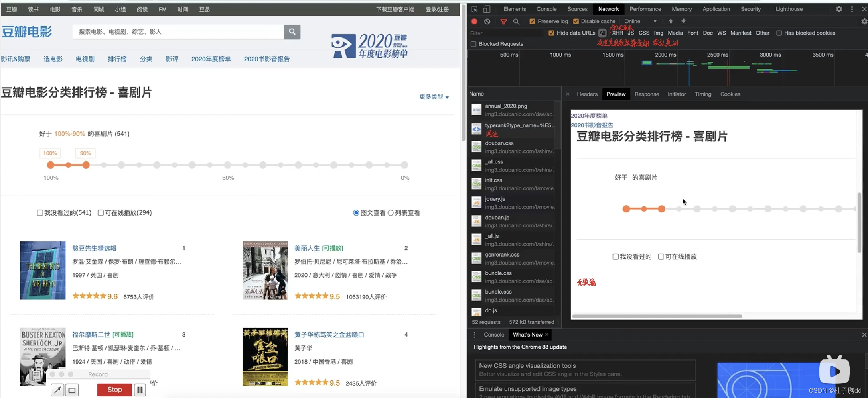Screen dimensions: 868x398
Task: Select douban.js request row
Action: pyautogui.click(x=514, y=221)
